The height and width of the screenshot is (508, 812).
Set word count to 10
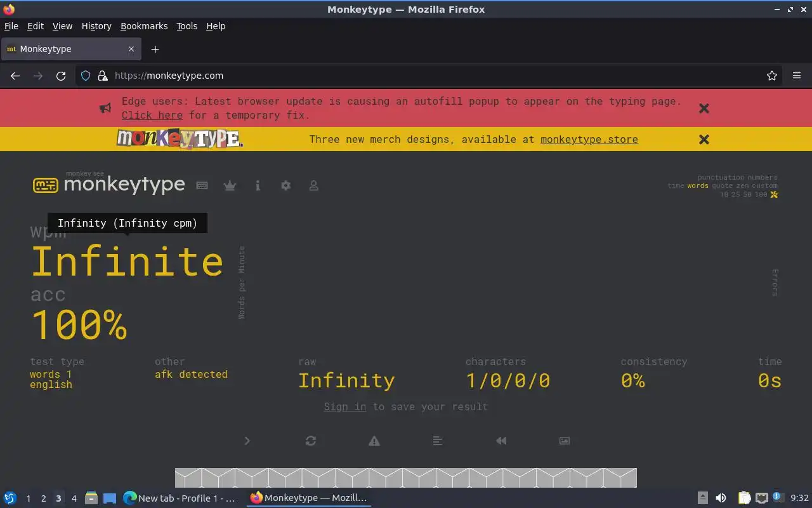724,195
